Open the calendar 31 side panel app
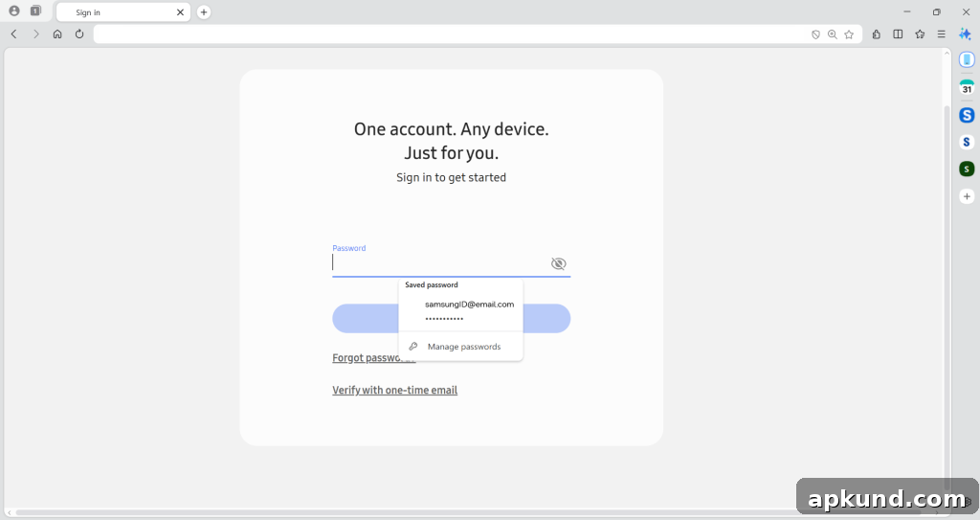The width and height of the screenshot is (980, 520). 967,87
